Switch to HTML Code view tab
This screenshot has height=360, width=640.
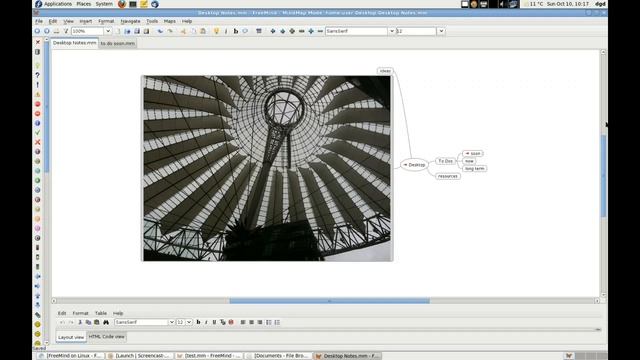pyautogui.click(x=107, y=337)
